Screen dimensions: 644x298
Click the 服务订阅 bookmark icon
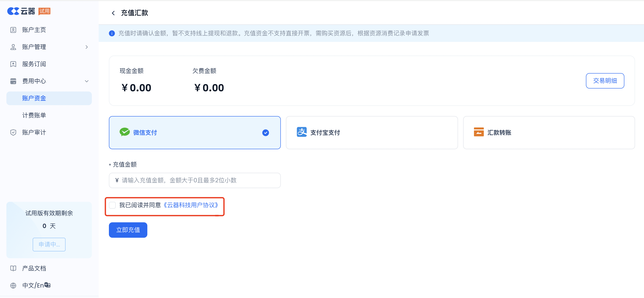click(x=13, y=64)
